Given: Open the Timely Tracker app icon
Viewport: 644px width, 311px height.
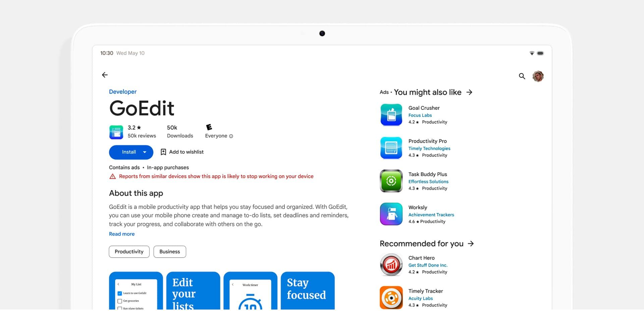Looking at the screenshot, I should click(x=391, y=298).
